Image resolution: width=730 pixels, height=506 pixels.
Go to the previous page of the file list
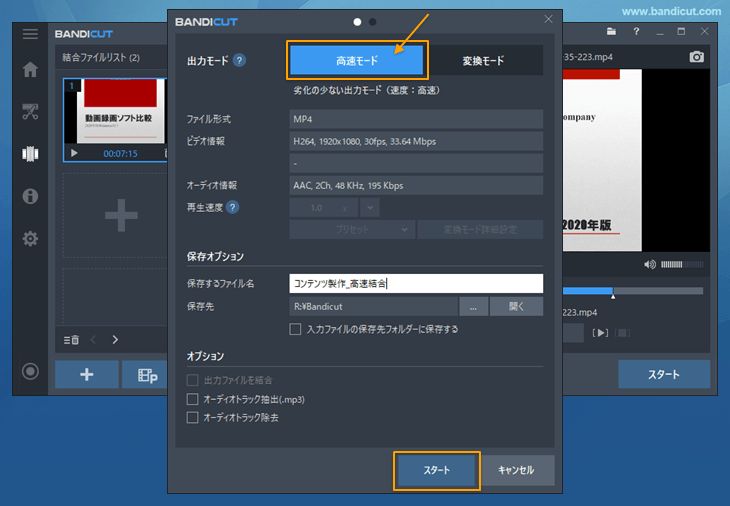point(93,340)
